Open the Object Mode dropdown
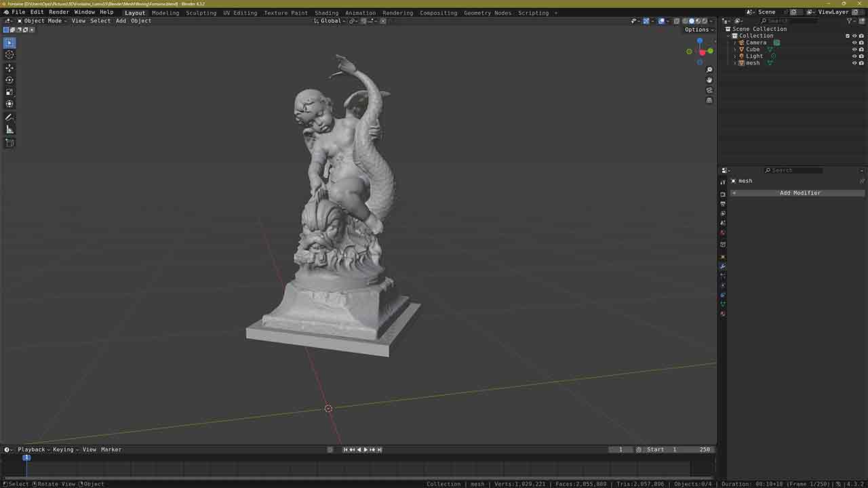Screen dimensions: 868x488 42,21
